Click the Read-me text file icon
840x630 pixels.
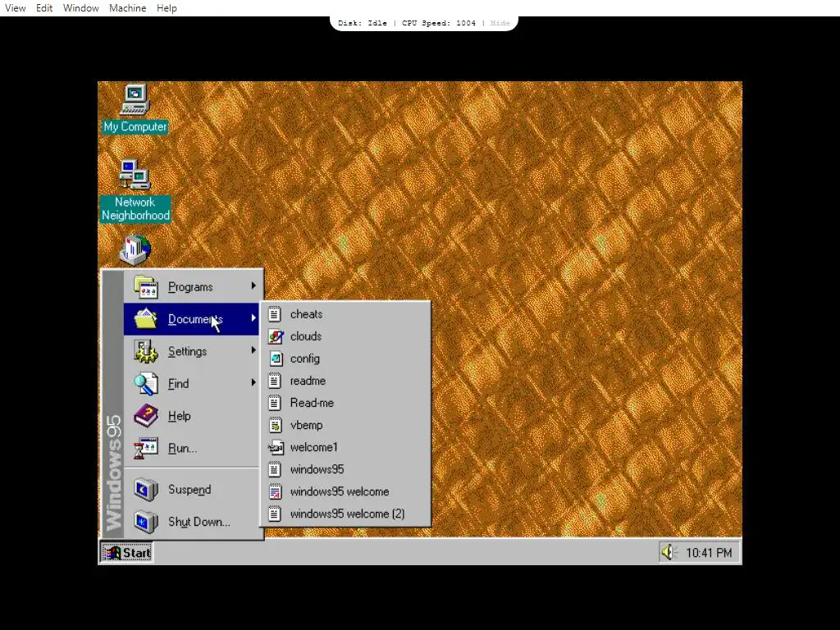tap(275, 403)
